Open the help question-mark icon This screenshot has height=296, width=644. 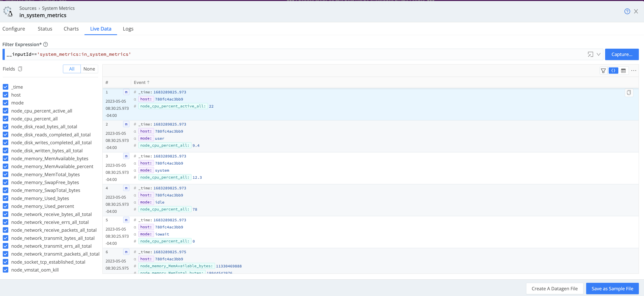pyautogui.click(x=627, y=11)
